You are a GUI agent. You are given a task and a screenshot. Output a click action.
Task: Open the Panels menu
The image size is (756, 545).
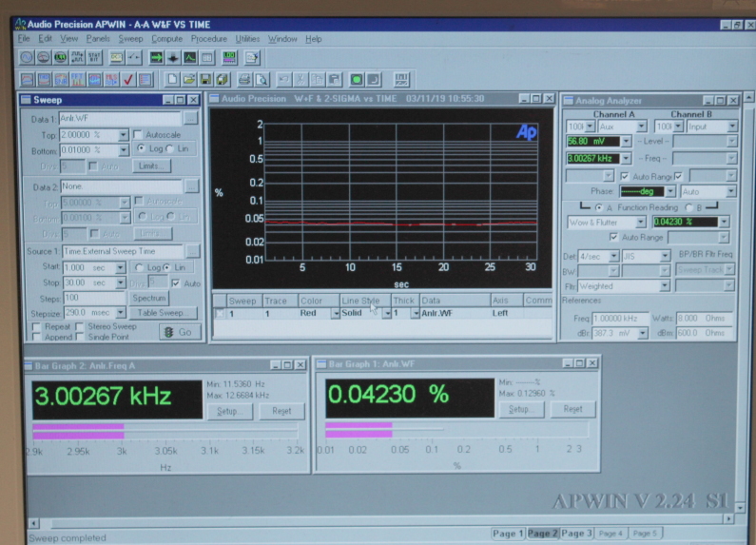tap(98, 39)
